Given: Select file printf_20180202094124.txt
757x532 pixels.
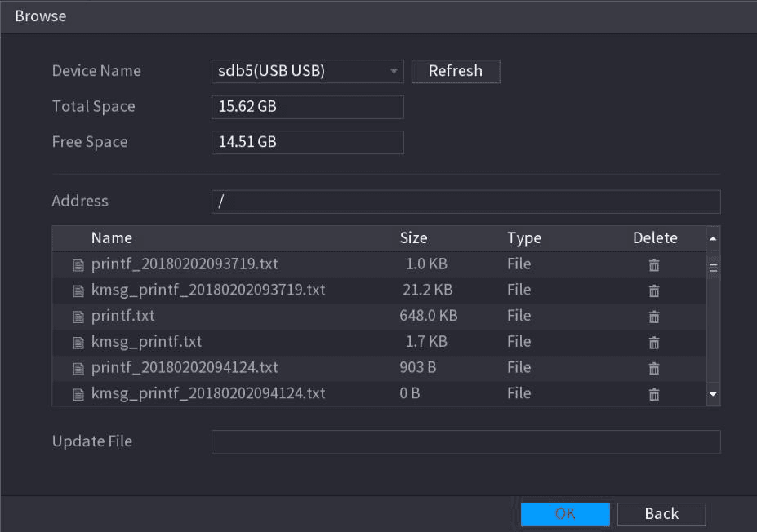Looking at the screenshot, I should point(185,368).
